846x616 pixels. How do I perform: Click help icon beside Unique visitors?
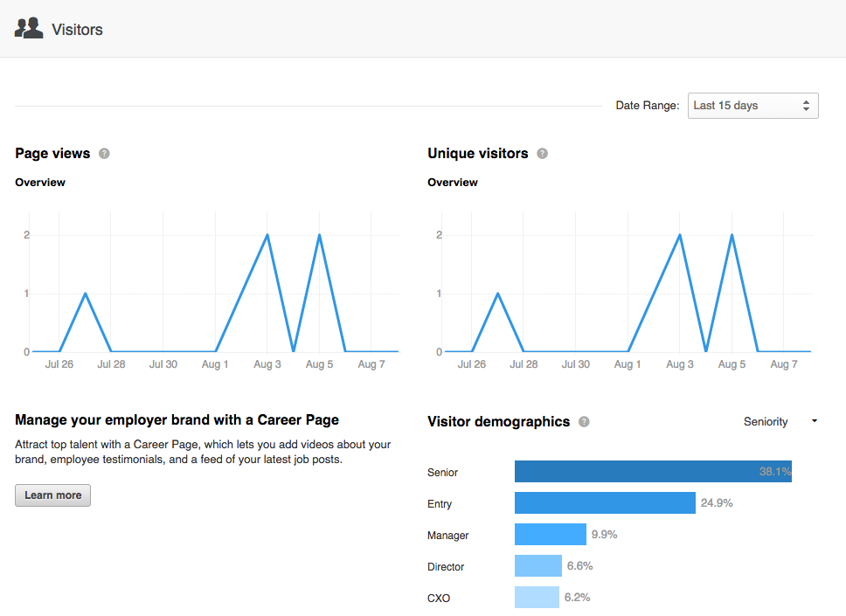click(542, 154)
